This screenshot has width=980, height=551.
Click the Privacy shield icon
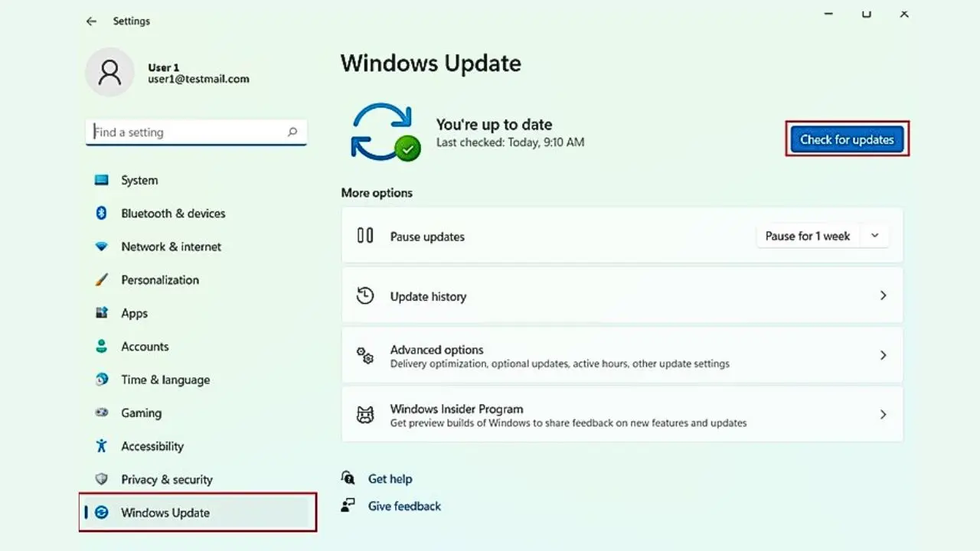(101, 479)
